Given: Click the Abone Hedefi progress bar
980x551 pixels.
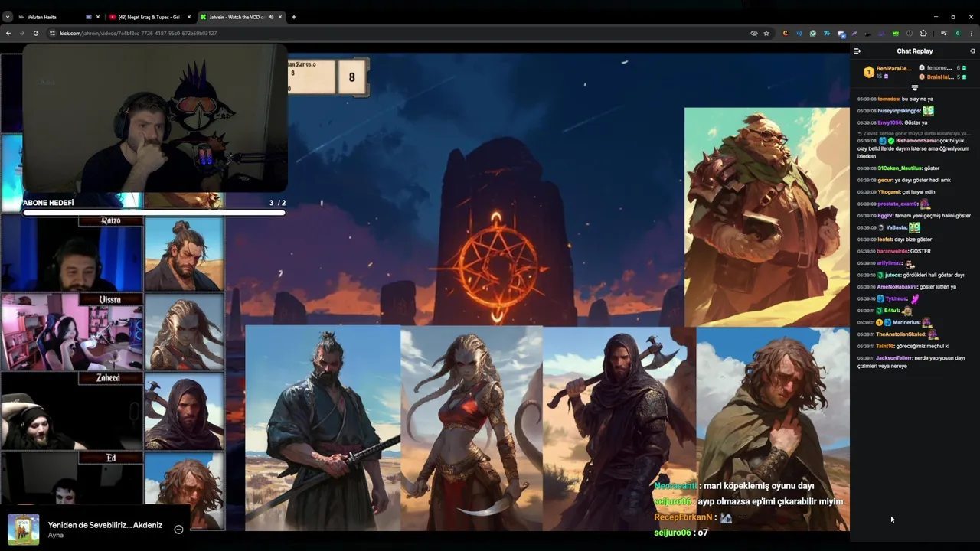Looking at the screenshot, I should (x=154, y=213).
